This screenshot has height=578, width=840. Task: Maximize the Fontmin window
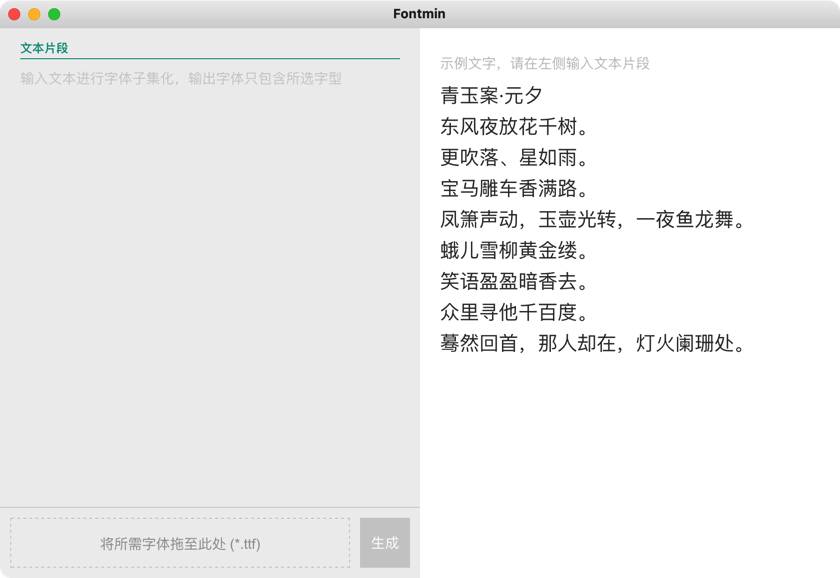(54, 14)
